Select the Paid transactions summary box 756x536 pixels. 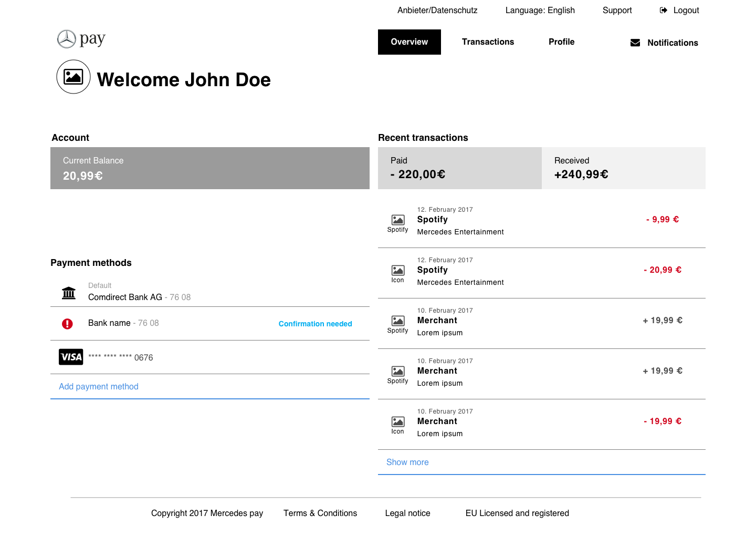[x=459, y=168]
